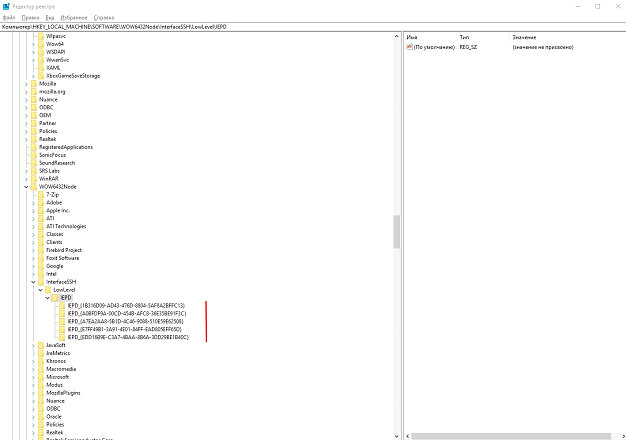Viewport: 626px width, 440px height.
Task: Click the IEPD_{EDD18B9E subkey folder icon
Action: click(x=62, y=337)
